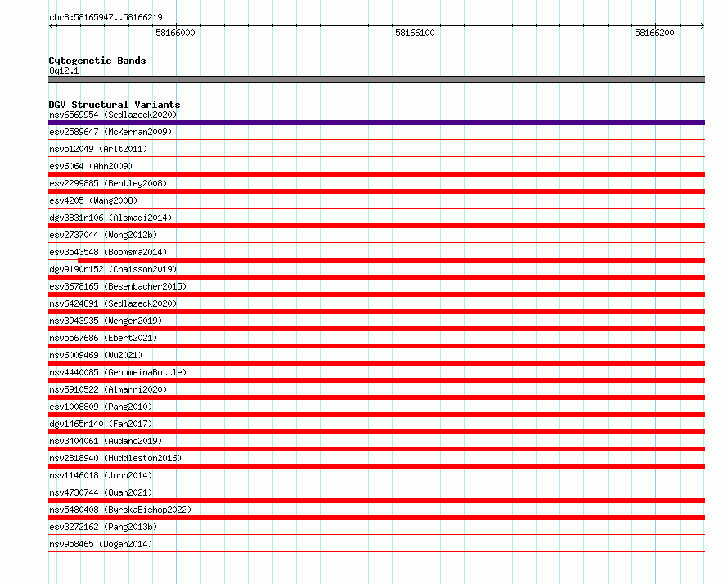Image resolution: width=728 pixels, height=584 pixels.
Task: Click ruler position label 58166000
Action: 175,33
